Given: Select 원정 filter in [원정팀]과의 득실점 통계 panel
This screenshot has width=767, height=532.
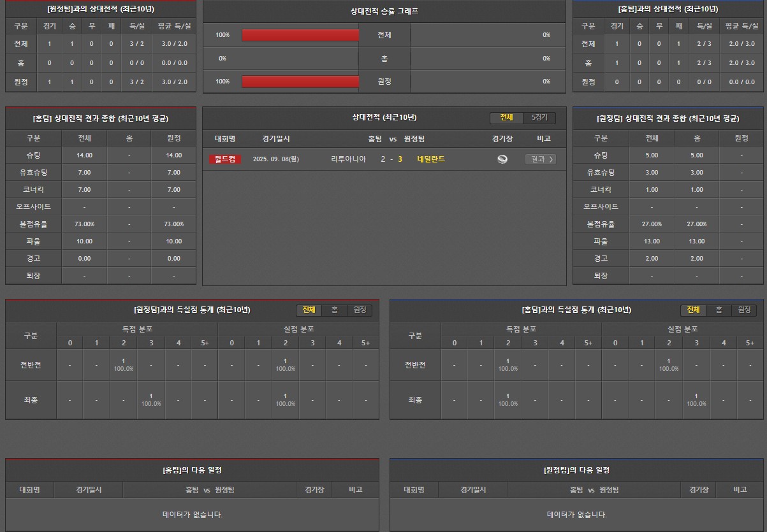Looking at the screenshot, I should (360, 310).
